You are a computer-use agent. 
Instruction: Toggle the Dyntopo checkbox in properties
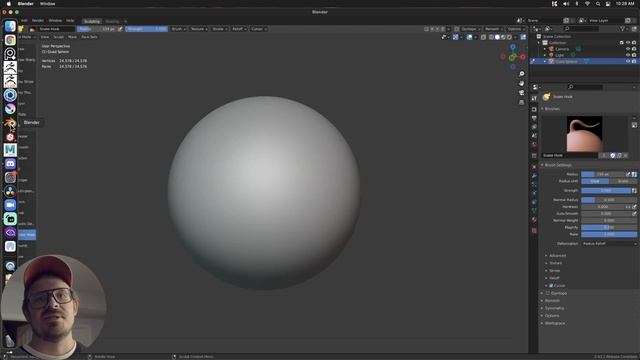548,293
